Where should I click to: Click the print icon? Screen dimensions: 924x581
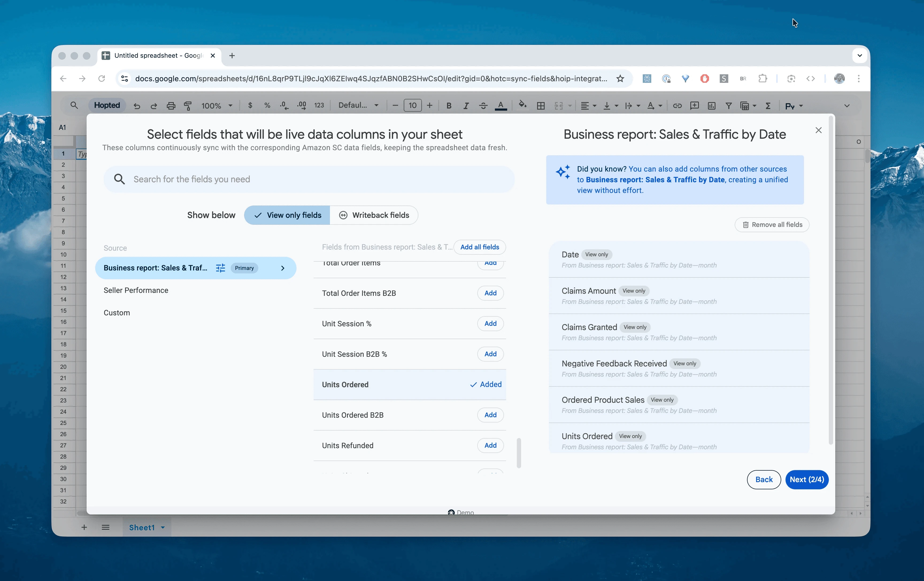coord(171,106)
